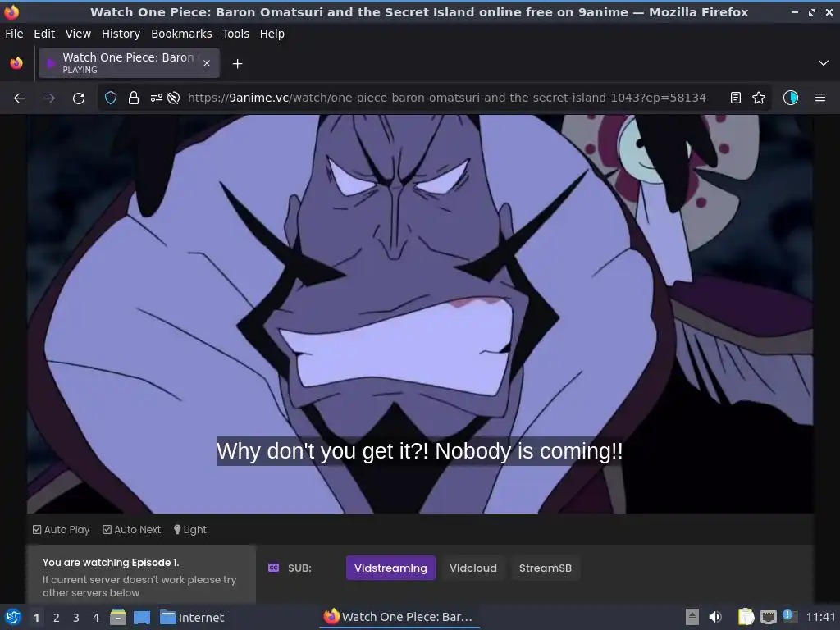Open site permissions icon in address bar
The width and height of the screenshot is (840, 630).
(x=157, y=98)
